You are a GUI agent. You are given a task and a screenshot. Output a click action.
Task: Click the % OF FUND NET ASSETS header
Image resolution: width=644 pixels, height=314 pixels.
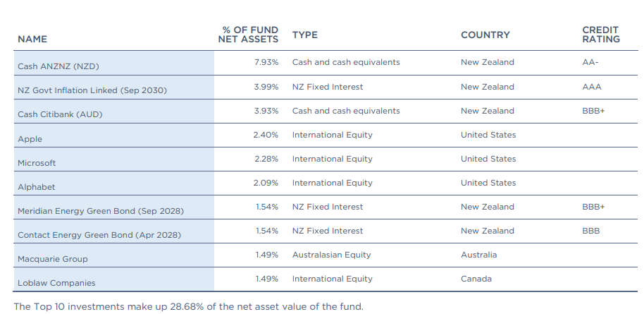tap(248, 35)
